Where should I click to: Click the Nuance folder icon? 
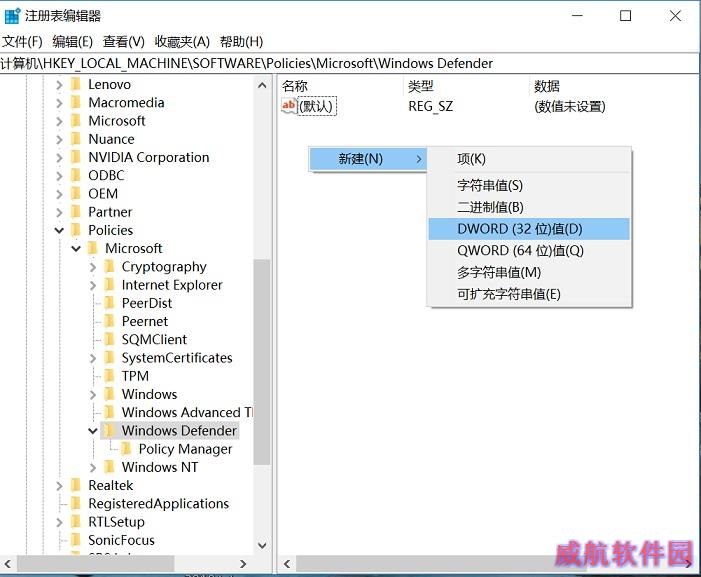click(76, 139)
